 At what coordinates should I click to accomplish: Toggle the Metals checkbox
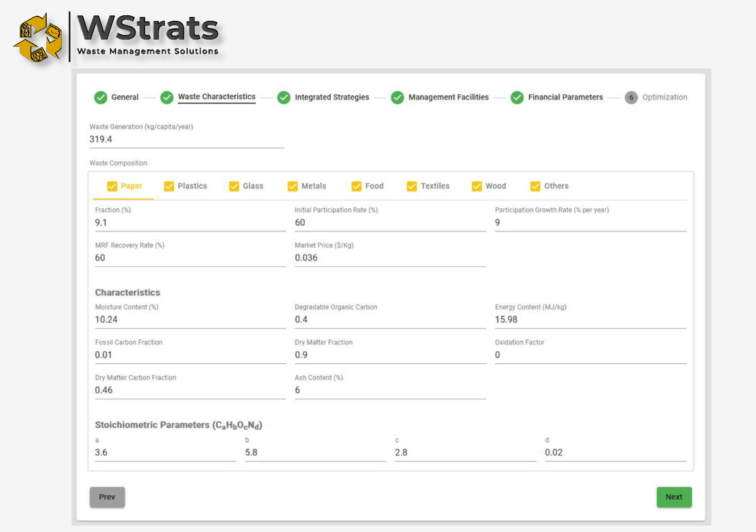(x=293, y=186)
